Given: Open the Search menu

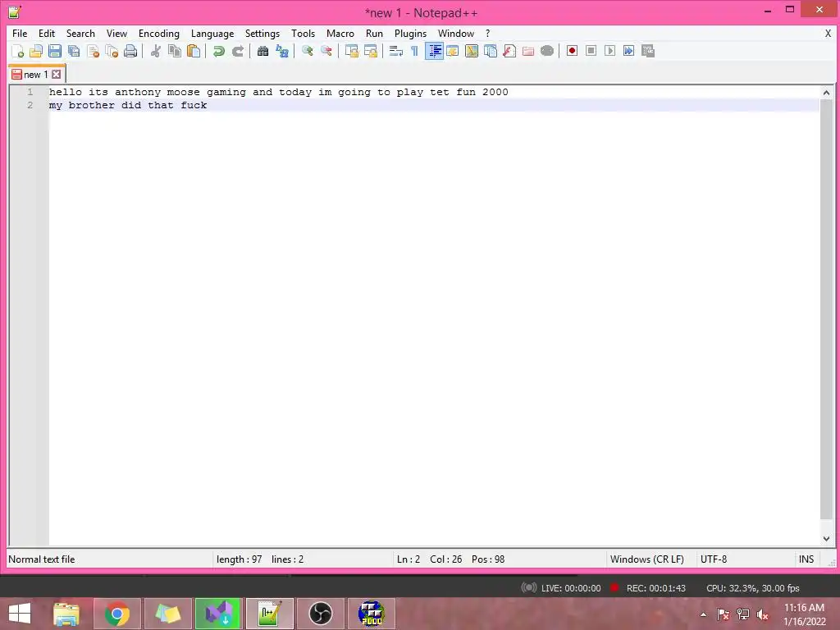Looking at the screenshot, I should [80, 33].
